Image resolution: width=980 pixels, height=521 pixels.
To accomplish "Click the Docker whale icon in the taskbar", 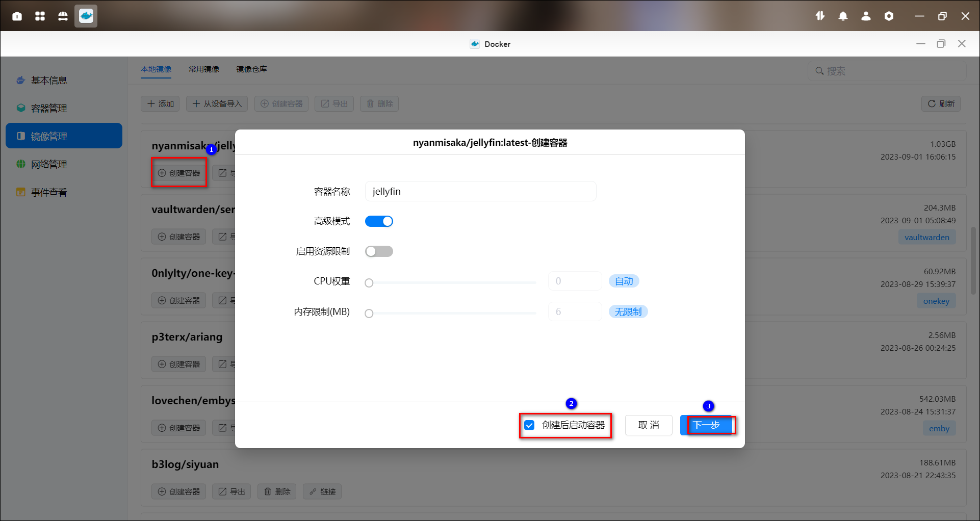I will 86,16.
